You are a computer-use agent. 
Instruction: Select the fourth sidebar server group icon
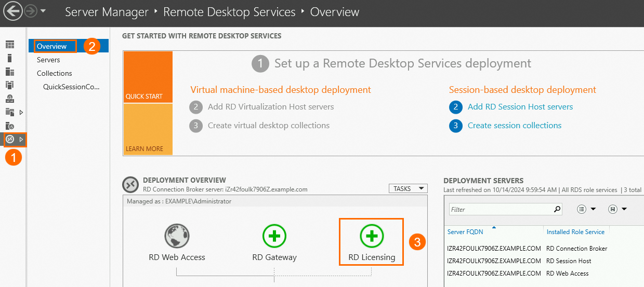pos(10,85)
